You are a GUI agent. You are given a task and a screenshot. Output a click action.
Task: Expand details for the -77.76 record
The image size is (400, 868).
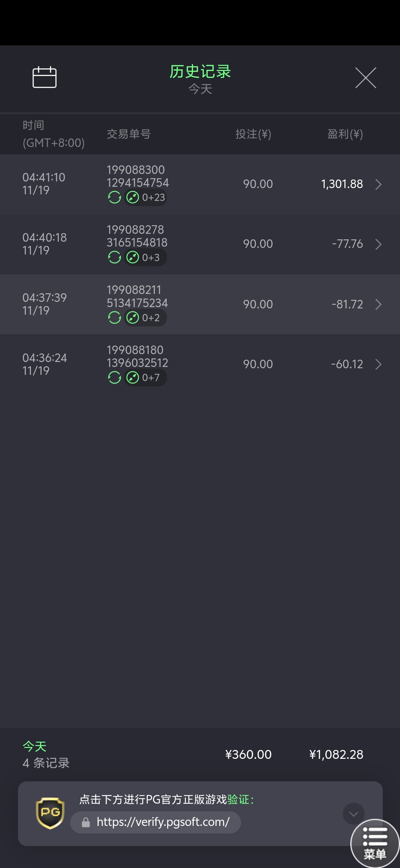(378, 244)
